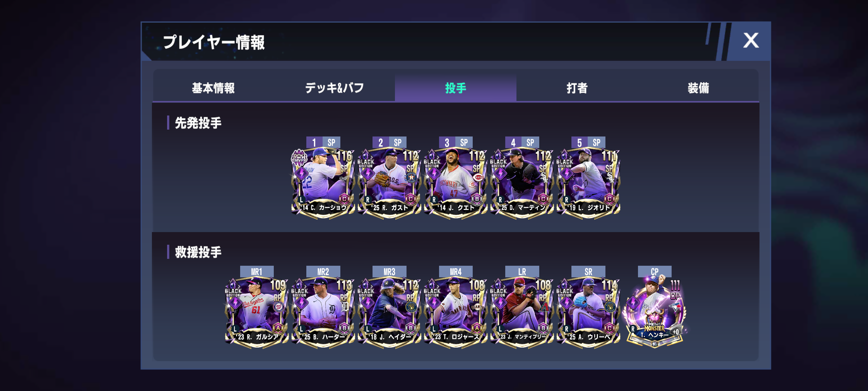Switch to the デッキ&バフ tab
The height and width of the screenshot is (391, 868).
(x=335, y=88)
